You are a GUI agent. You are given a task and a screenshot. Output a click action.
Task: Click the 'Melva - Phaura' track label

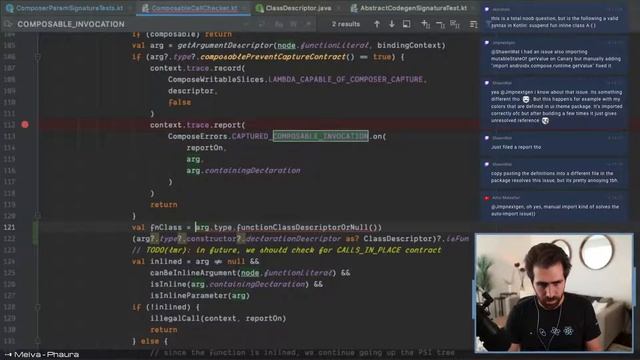[47, 354]
